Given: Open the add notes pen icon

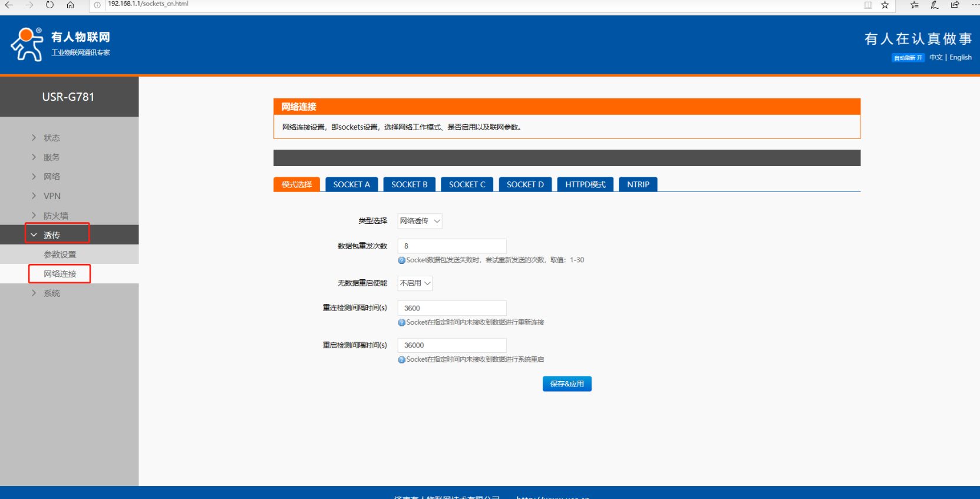Looking at the screenshot, I should 935,5.
